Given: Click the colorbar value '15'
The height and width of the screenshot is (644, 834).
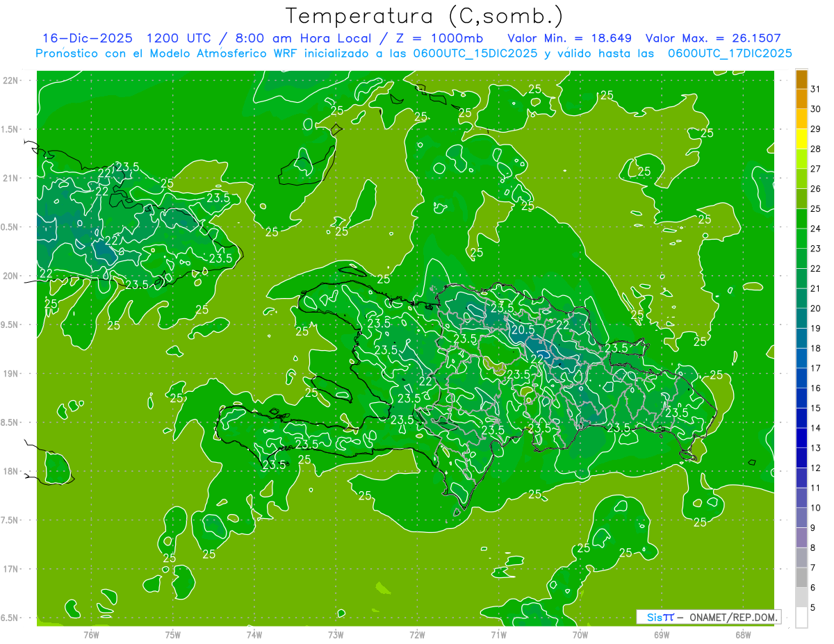Looking at the screenshot, I should click(816, 408).
